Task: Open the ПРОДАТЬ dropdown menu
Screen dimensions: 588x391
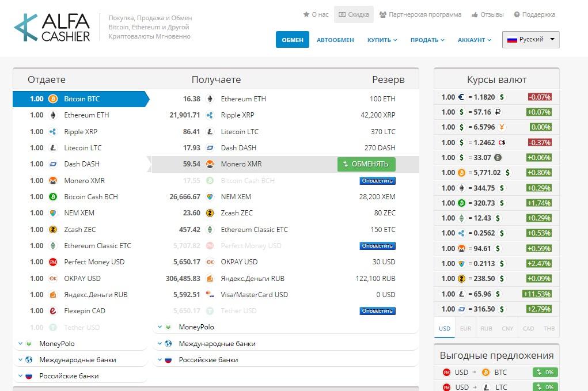Action: (427, 40)
